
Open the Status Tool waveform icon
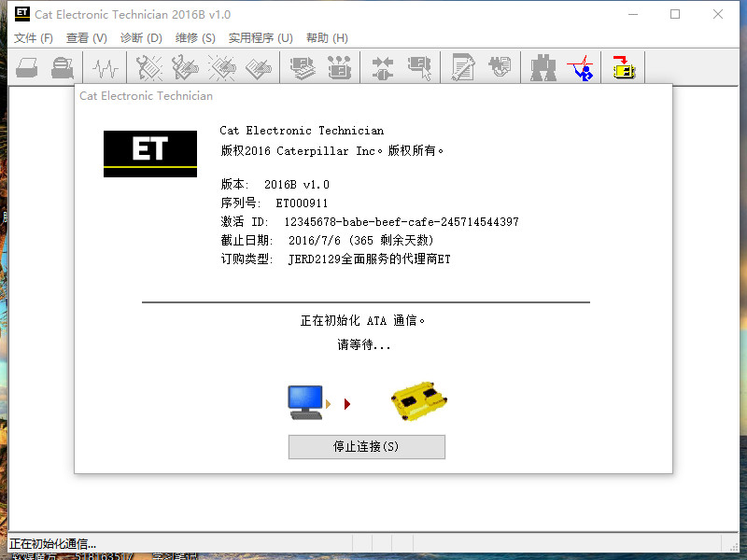(x=106, y=67)
